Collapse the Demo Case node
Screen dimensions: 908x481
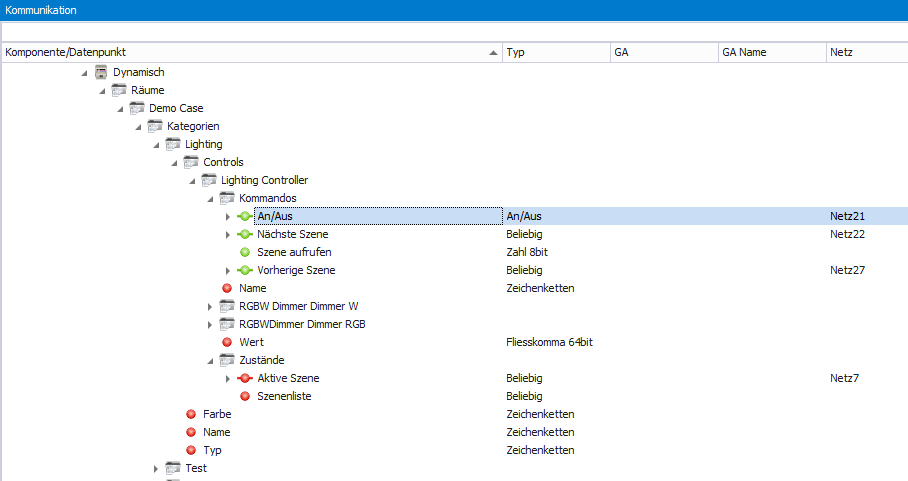tap(120, 109)
